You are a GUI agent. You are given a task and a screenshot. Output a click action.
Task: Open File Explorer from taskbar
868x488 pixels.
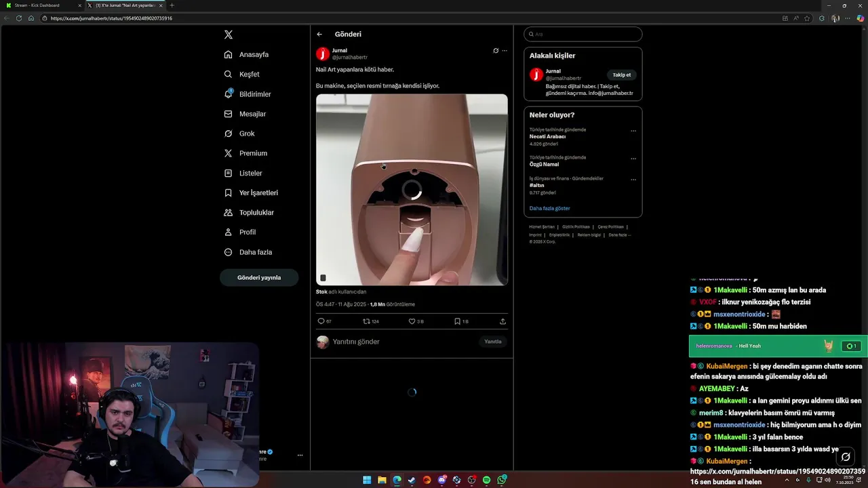382,480
